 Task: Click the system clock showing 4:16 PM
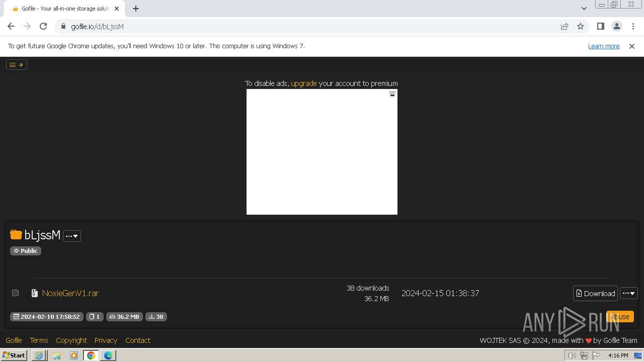[x=618, y=355]
